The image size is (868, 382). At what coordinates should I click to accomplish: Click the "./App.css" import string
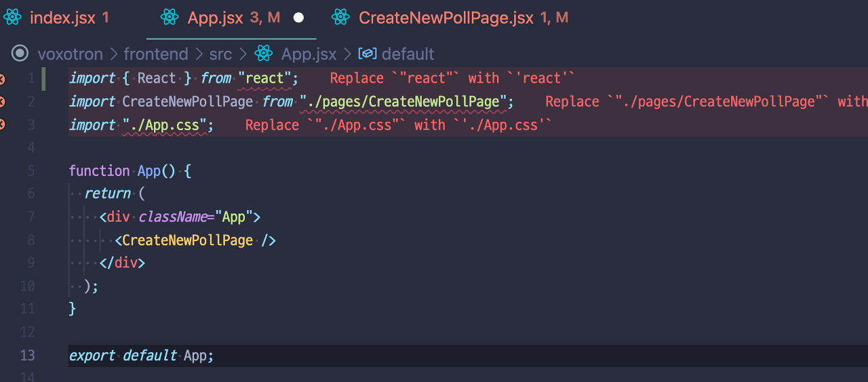[165, 125]
